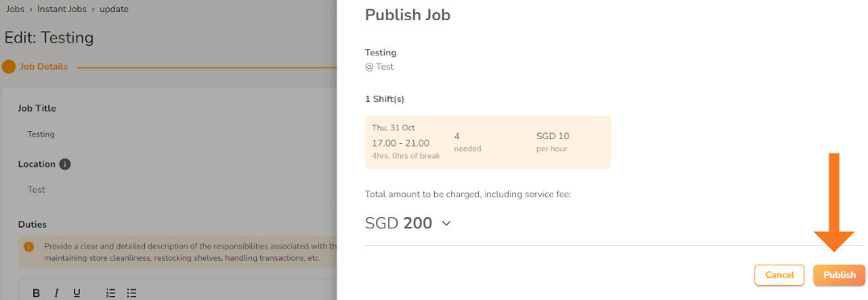Click the 'Duties' field label
The image size is (868, 300).
click(x=32, y=224)
